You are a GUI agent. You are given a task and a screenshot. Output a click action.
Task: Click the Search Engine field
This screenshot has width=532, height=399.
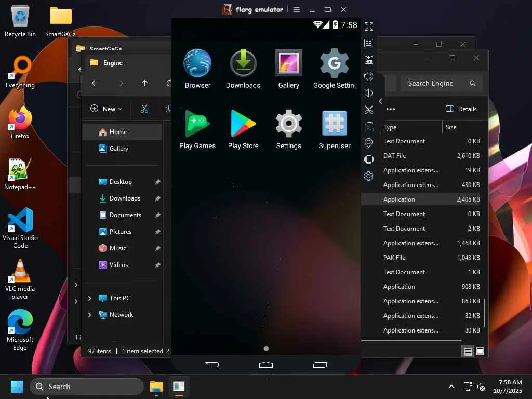click(x=441, y=83)
